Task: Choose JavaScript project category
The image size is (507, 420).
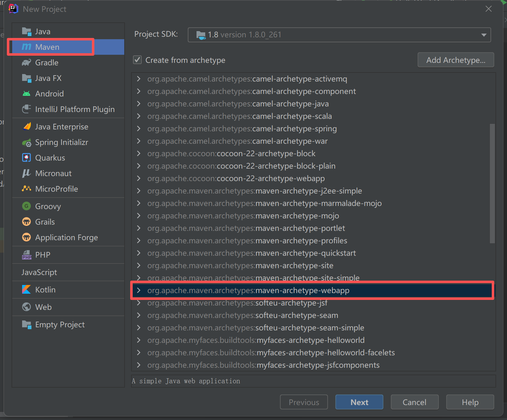Action: click(39, 272)
